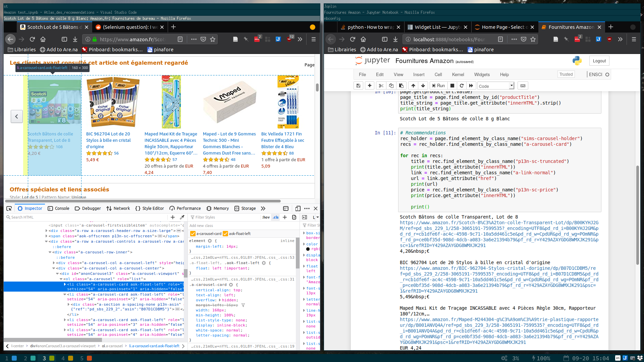Open the Code cell type dropdown
The width and height of the screenshot is (644, 362).
[x=496, y=86]
